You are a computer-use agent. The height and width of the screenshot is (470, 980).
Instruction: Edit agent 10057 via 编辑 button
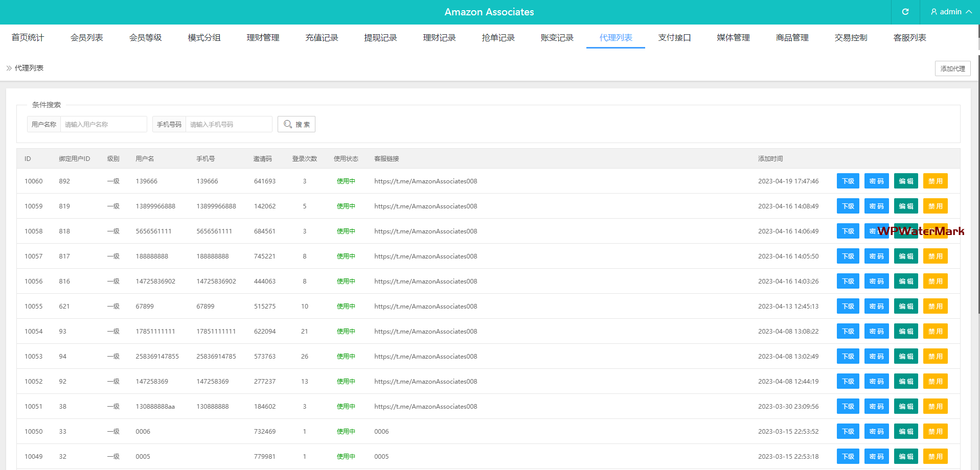click(906, 256)
